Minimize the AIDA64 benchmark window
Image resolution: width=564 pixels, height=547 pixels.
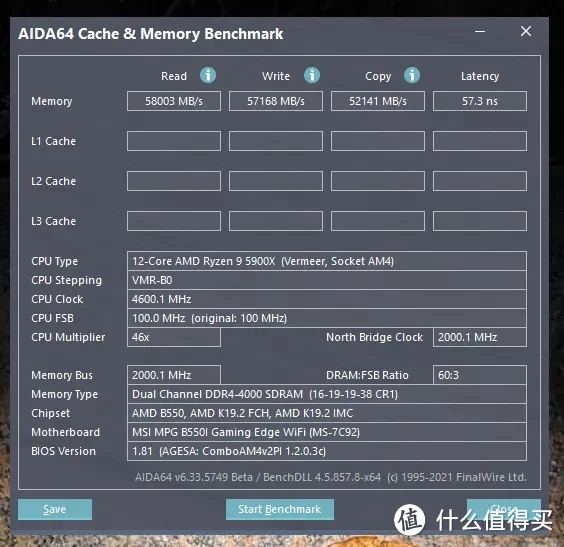coord(480,31)
